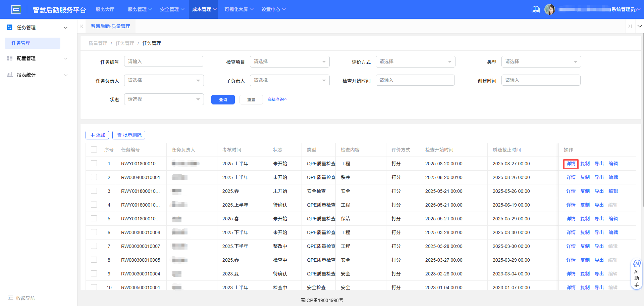This screenshot has height=306, width=644.
Task: Click the platform logo icon in top bar
Action: click(16, 9)
